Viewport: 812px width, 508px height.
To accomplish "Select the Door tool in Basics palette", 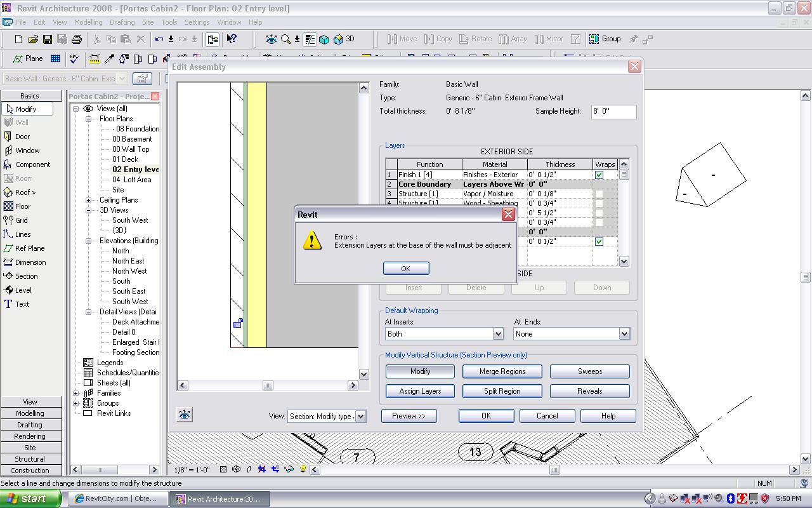I will (x=22, y=137).
